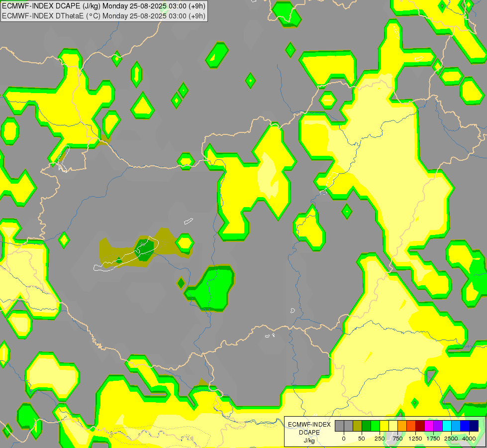This screenshot has height=448, width=487.
Task: Click the legend value 0
Action: coord(344,439)
